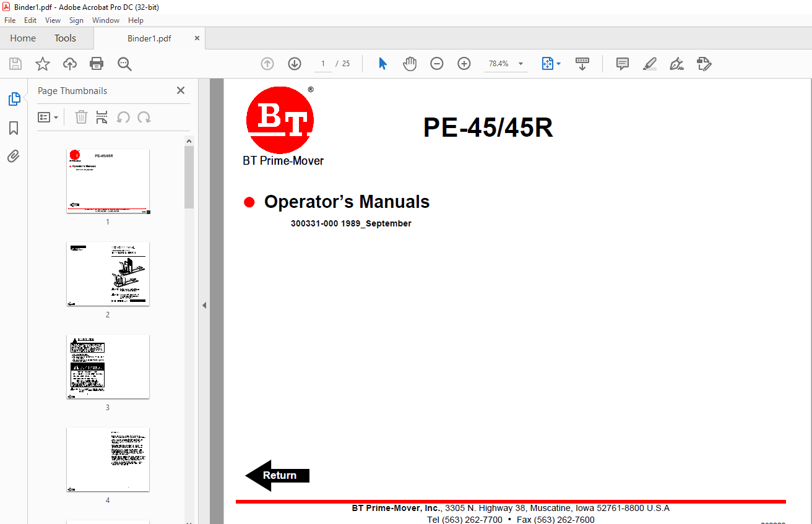The width and height of the screenshot is (812, 524).
Task: Switch to the Tools tab
Action: tap(65, 38)
